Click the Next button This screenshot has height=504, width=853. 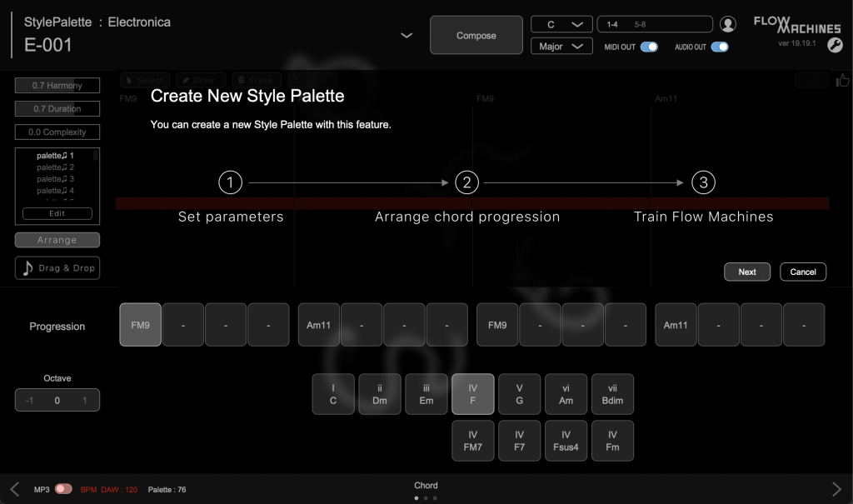[747, 272]
